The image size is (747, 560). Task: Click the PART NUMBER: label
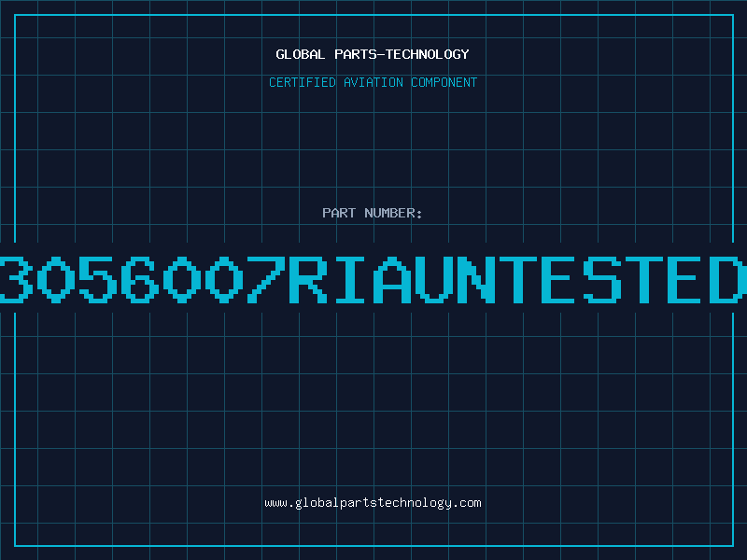[x=373, y=213]
